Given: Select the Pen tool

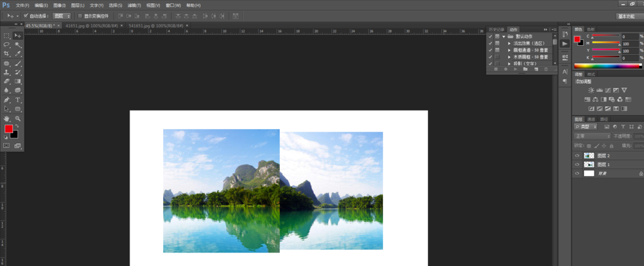Looking at the screenshot, I should click(x=6, y=100).
